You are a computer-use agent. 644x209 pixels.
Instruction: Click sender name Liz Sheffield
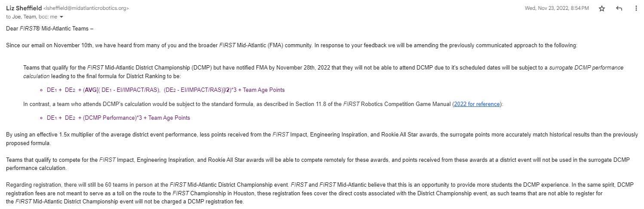coord(24,8)
